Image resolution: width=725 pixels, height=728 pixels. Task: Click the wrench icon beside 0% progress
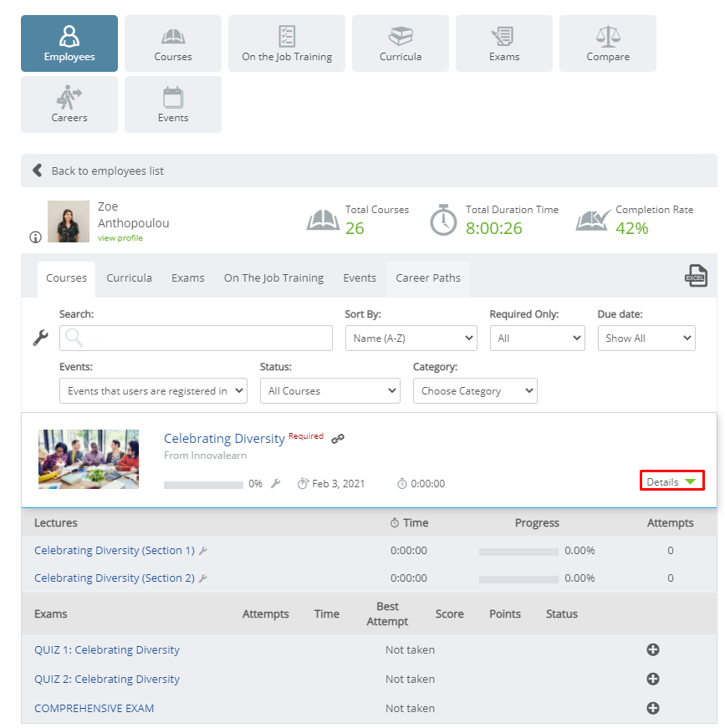pos(275,484)
